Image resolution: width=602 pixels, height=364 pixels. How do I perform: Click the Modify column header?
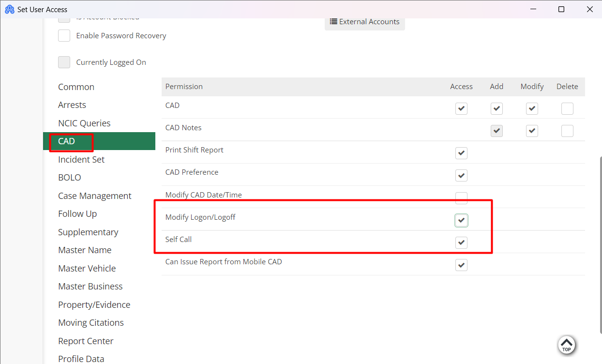pos(532,87)
